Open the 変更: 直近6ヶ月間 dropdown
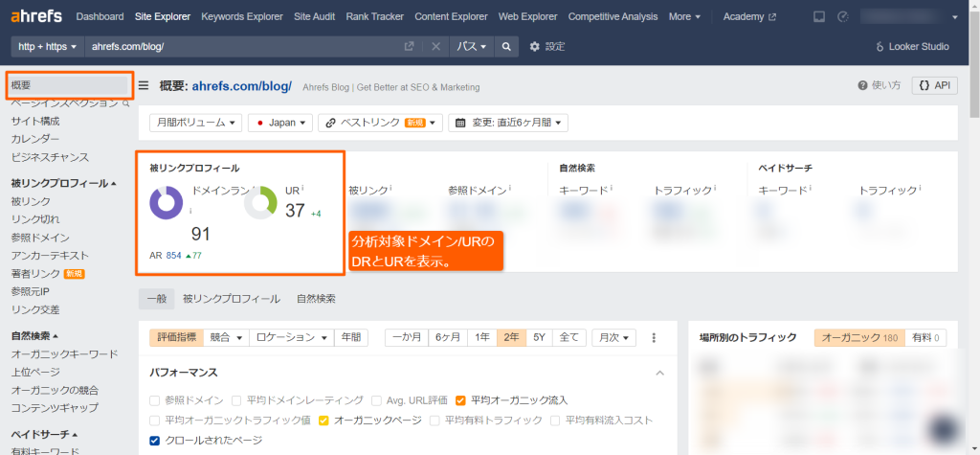980x455 pixels. (508, 123)
